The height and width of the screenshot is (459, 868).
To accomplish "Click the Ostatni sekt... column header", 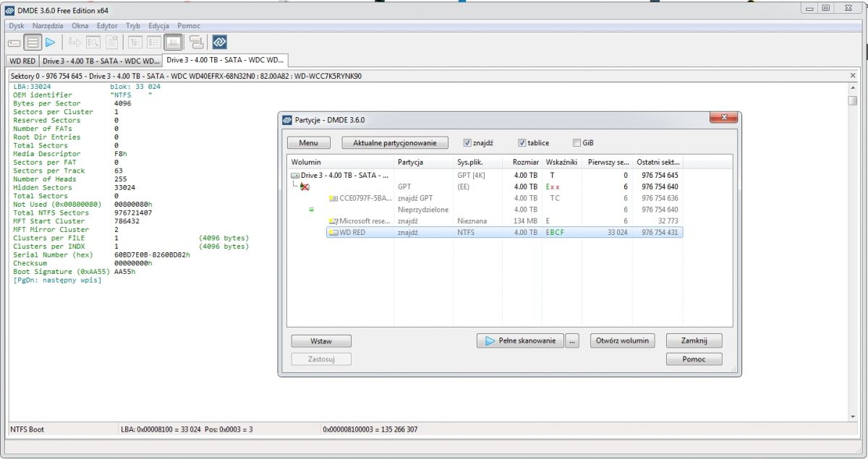I will (x=658, y=163).
